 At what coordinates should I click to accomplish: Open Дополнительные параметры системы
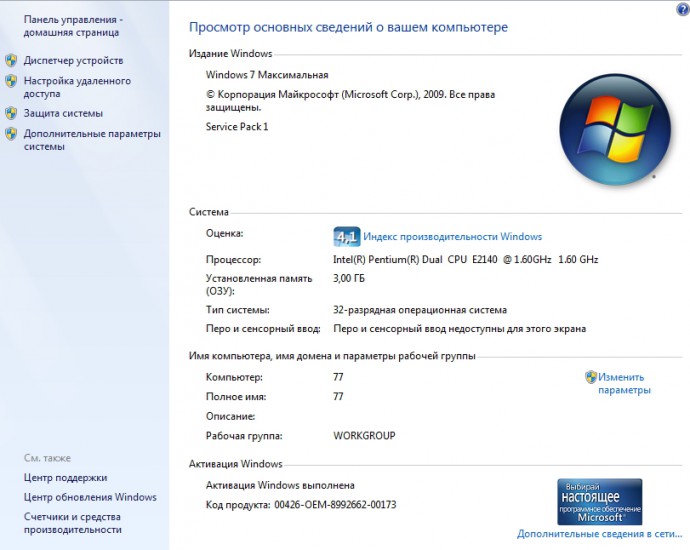[92, 140]
